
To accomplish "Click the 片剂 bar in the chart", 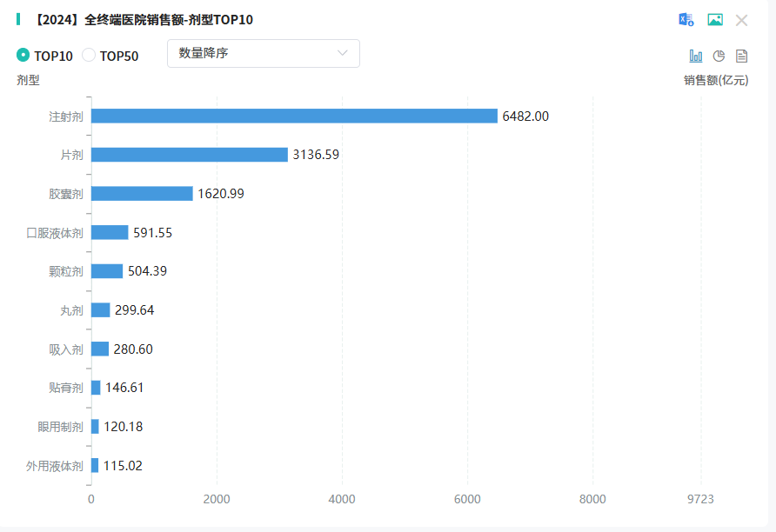I will pyautogui.click(x=190, y=155).
